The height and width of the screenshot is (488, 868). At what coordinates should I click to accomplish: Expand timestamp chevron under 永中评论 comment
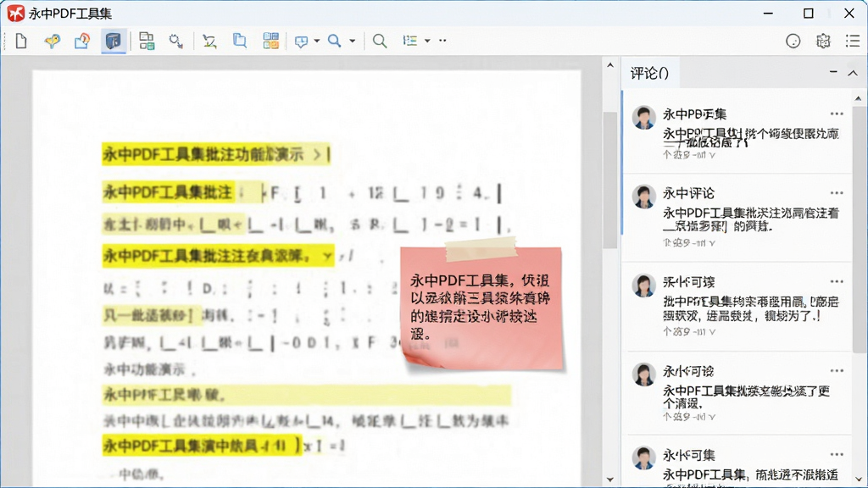coord(712,243)
